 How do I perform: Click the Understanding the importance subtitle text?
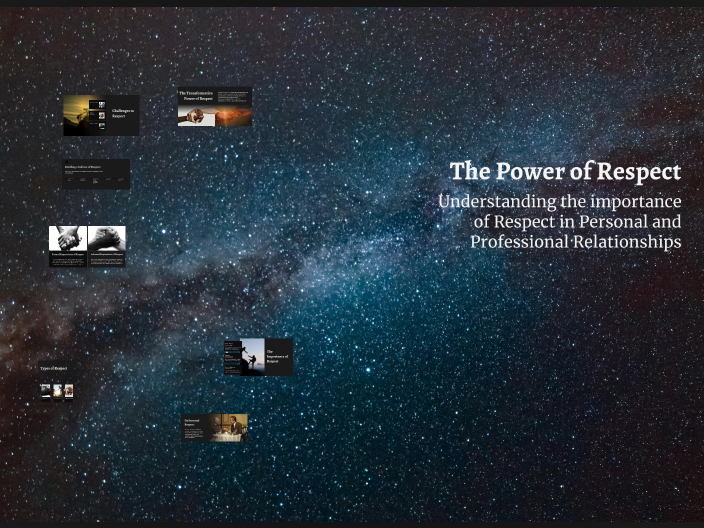coord(560,221)
